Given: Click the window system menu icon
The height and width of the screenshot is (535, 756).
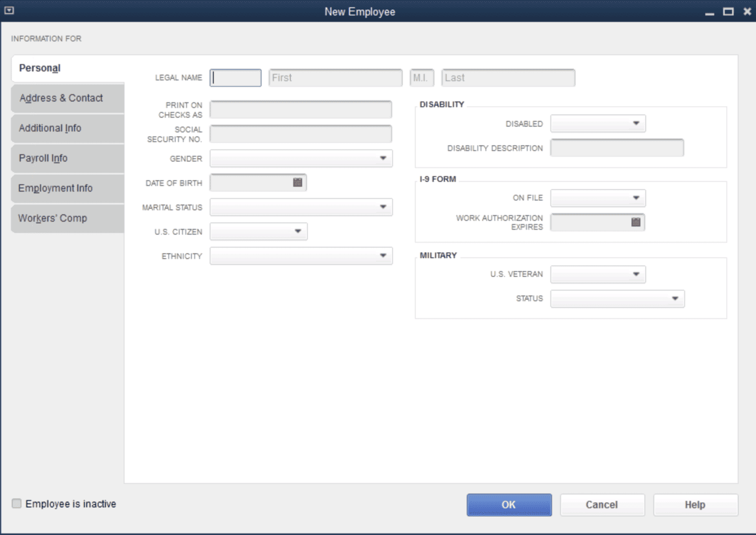Looking at the screenshot, I should click(9, 10).
